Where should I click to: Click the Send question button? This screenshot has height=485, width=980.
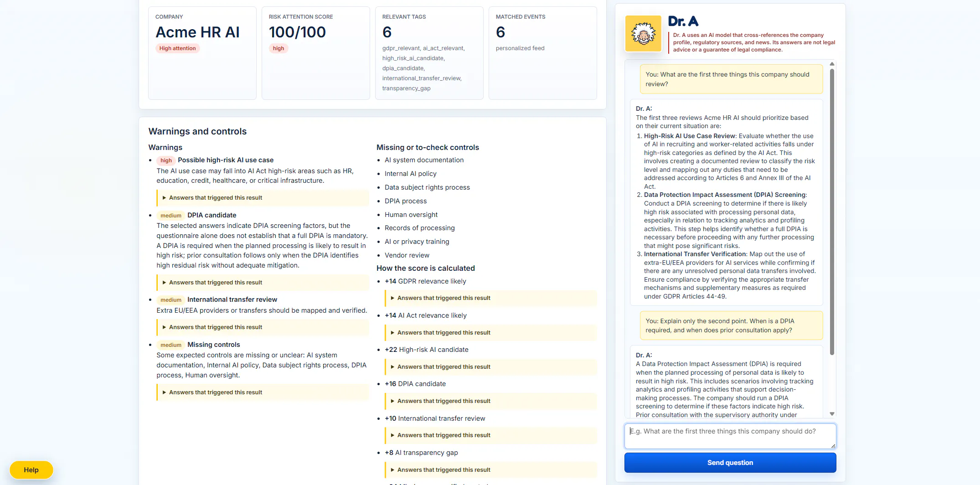tap(730, 463)
